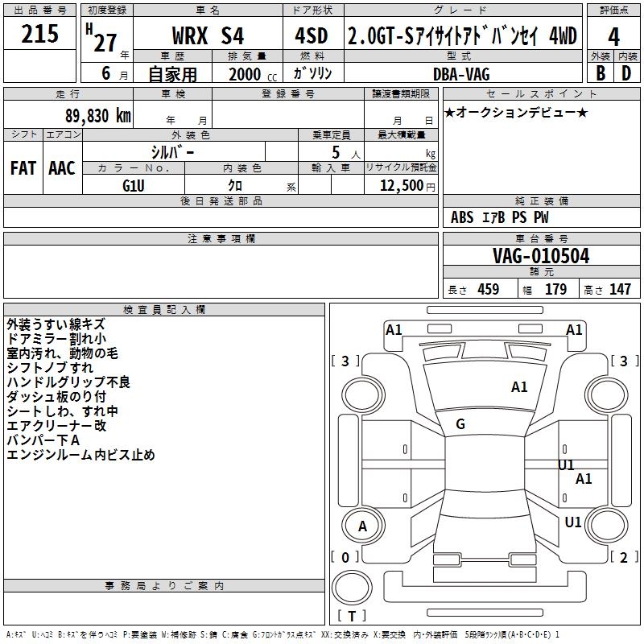Click the exterior grade B

(601, 73)
